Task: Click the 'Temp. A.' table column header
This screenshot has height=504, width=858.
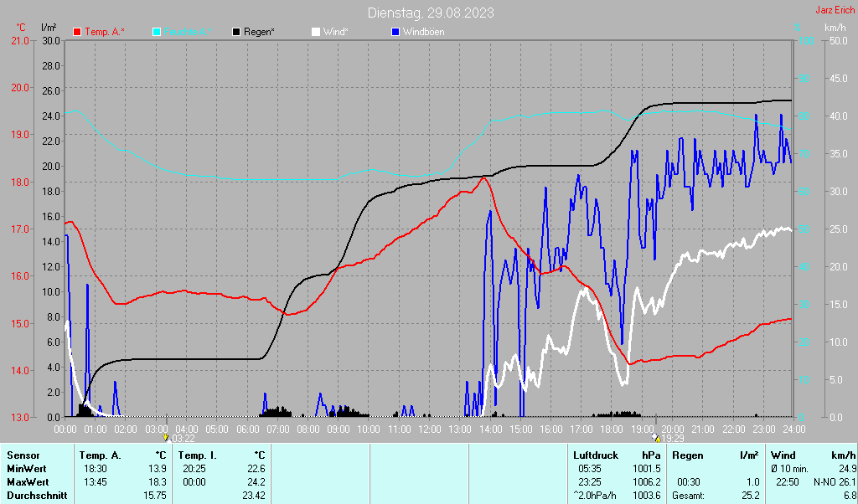Action: [101, 455]
